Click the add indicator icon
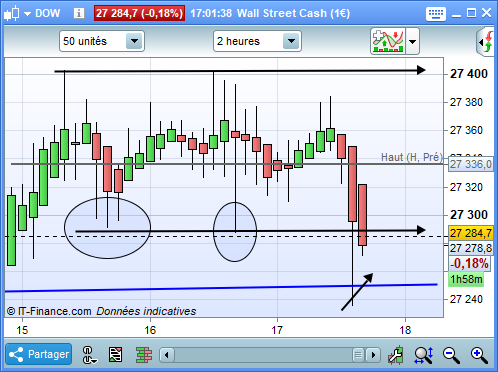 (388, 41)
